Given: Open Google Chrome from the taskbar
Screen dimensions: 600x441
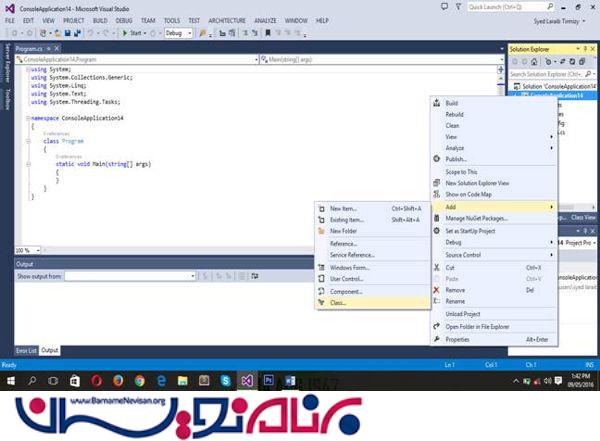Looking at the screenshot, I should 140,381.
